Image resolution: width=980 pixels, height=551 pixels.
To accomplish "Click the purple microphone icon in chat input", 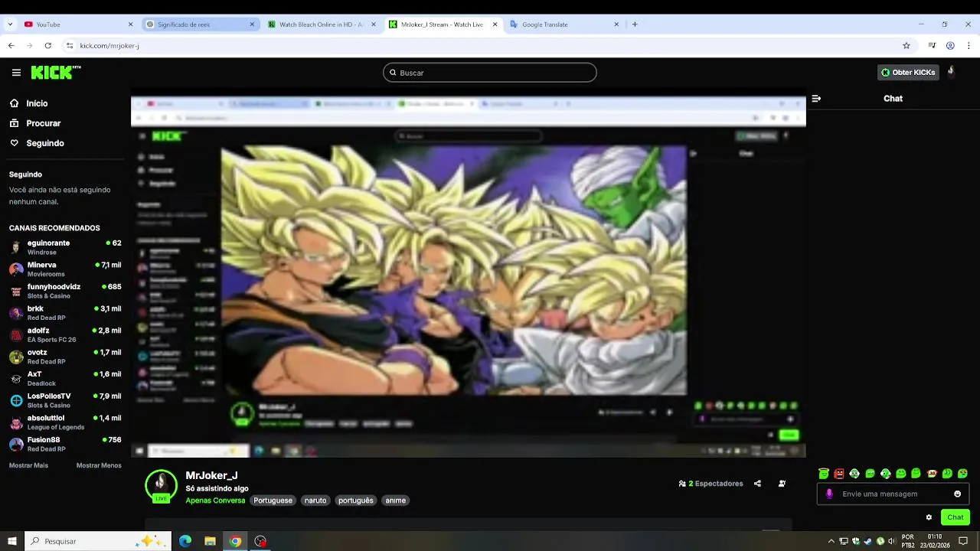I will [x=829, y=494].
